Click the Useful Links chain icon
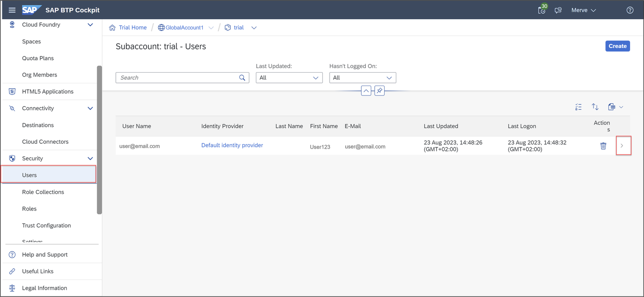This screenshot has height=297, width=644. pyautogui.click(x=12, y=271)
